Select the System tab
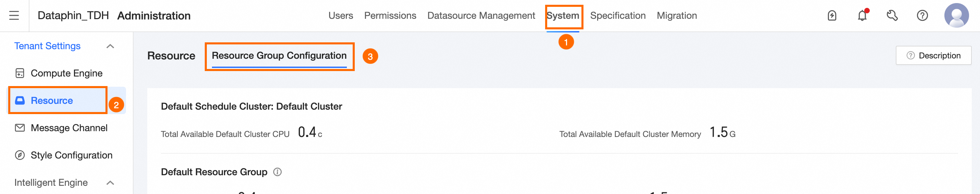This screenshot has width=980, height=194. [563, 16]
